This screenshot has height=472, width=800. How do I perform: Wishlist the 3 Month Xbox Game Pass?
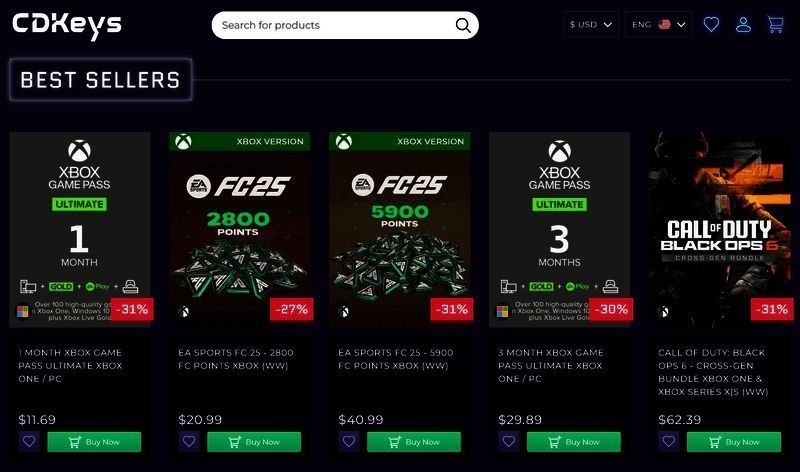(x=509, y=441)
